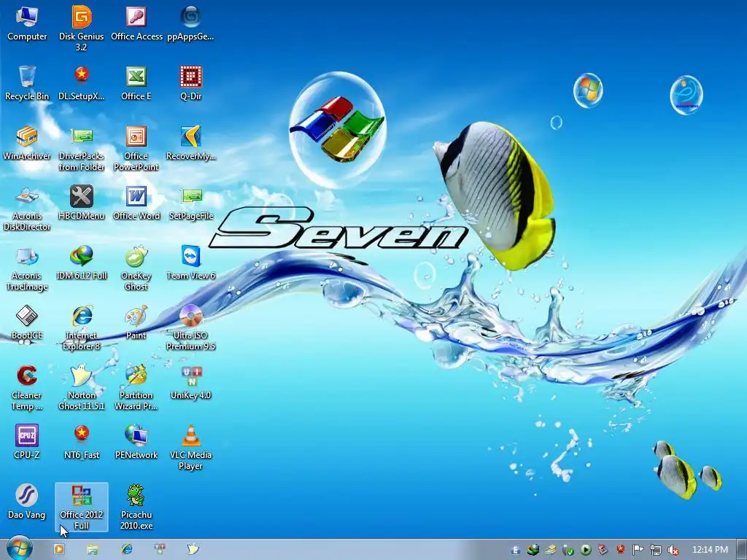Image resolution: width=747 pixels, height=560 pixels.
Task: Select the WinArchiver desktop icon
Action: coord(27,143)
